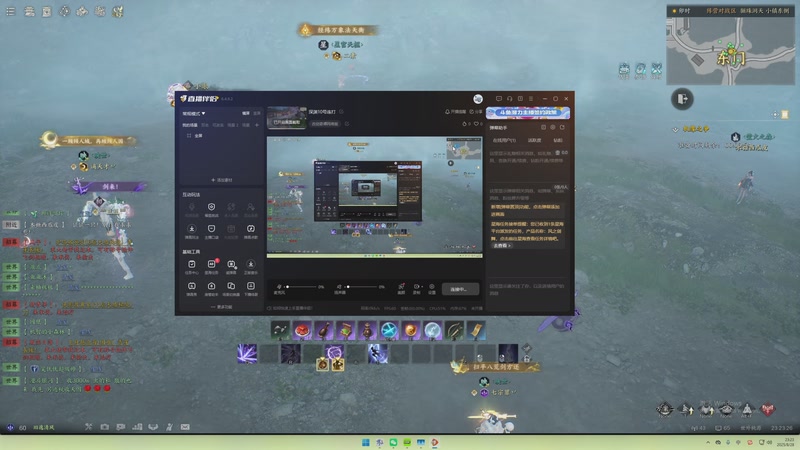Viewport: 800px width, 450px height.
Task: Open the 常规模式 mode dropdown
Action: point(194,113)
